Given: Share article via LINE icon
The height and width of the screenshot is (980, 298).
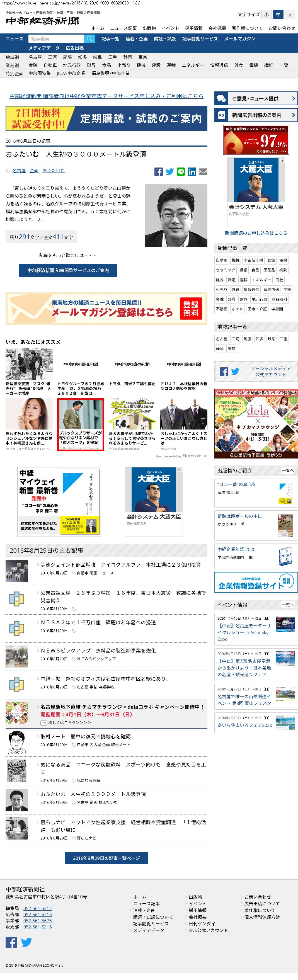Looking at the screenshot, I should [x=181, y=172].
